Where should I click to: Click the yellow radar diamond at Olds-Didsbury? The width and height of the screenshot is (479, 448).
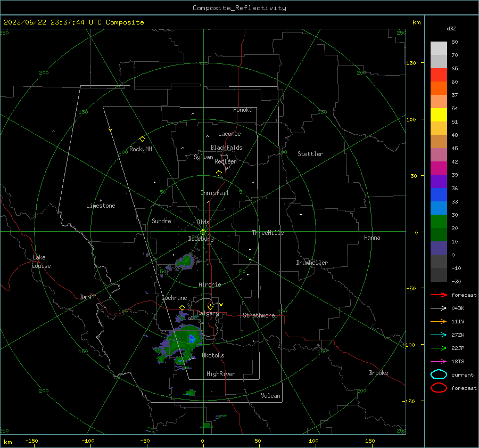203,232
